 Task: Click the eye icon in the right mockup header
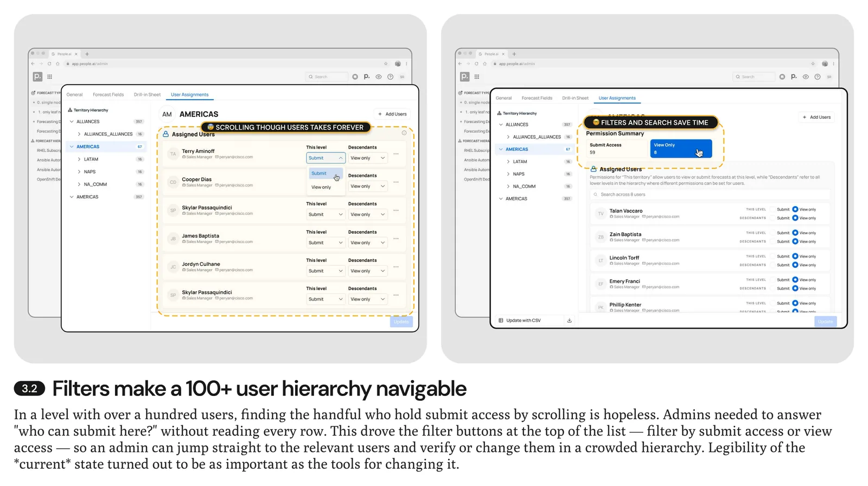pyautogui.click(x=806, y=77)
